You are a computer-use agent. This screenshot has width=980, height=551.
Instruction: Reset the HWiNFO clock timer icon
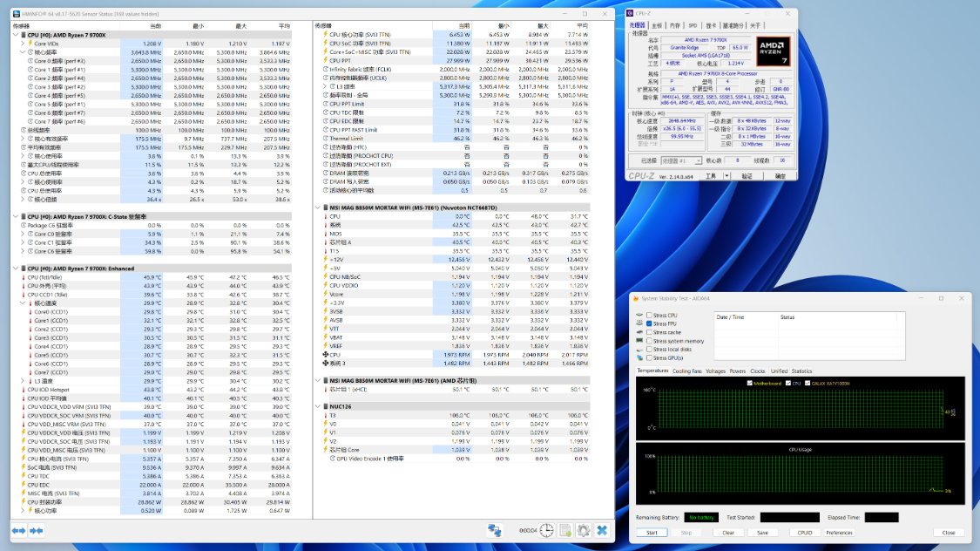pos(546,530)
